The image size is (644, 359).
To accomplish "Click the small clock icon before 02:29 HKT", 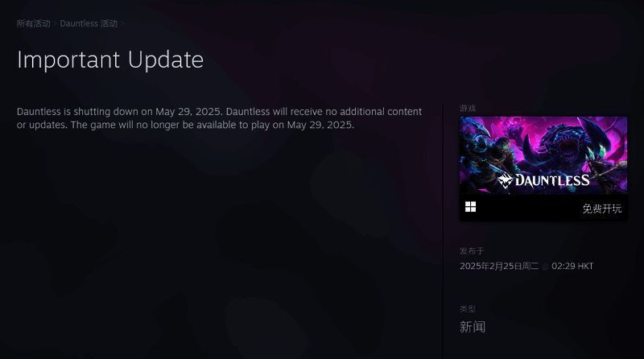I will (x=545, y=266).
